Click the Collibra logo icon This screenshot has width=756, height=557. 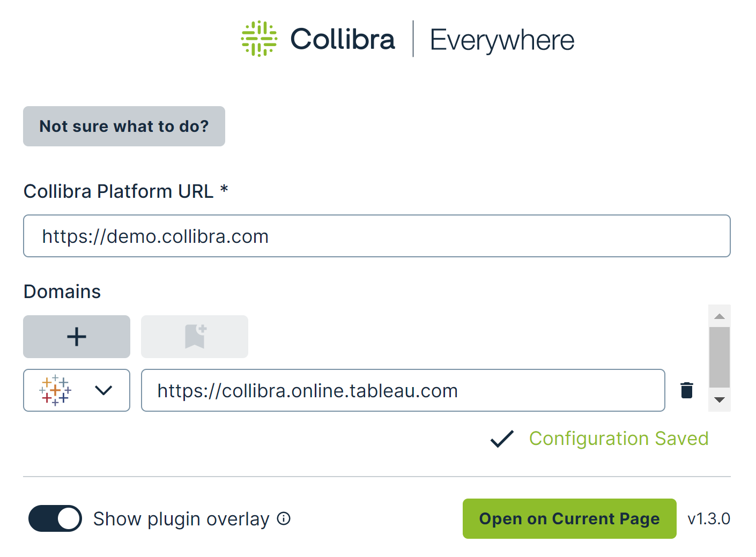pos(259,39)
